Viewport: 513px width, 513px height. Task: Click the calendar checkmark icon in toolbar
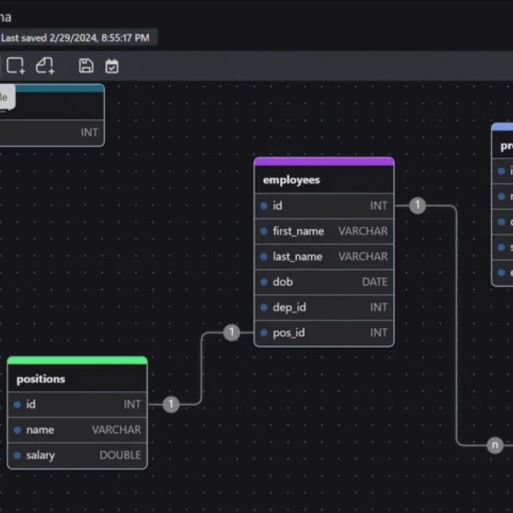112,66
